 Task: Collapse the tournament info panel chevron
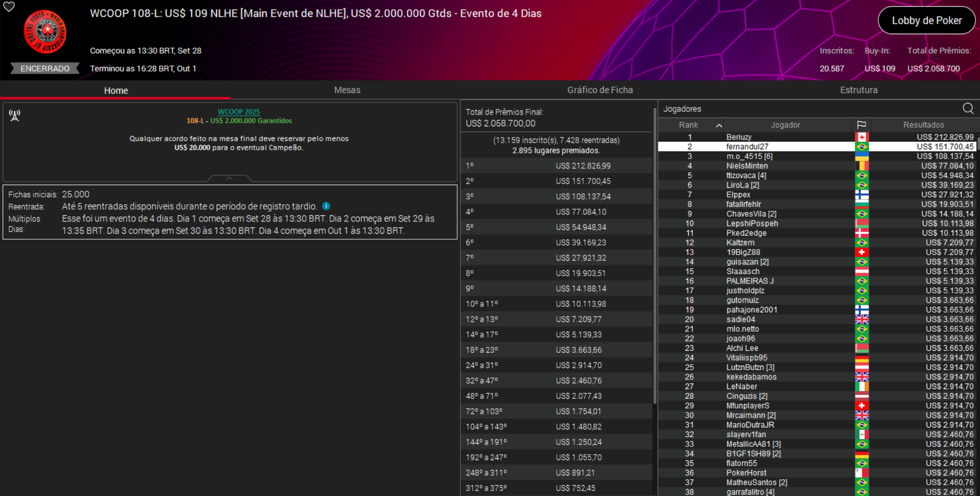[x=229, y=178]
